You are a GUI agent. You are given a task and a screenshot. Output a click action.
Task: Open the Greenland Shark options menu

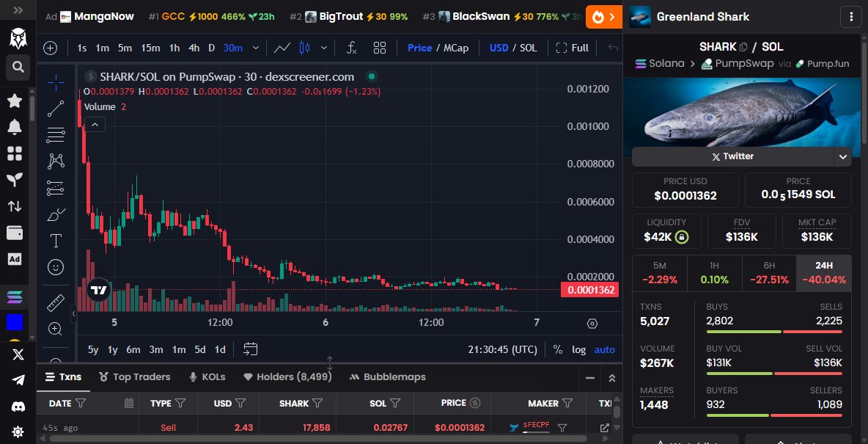click(x=851, y=17)
